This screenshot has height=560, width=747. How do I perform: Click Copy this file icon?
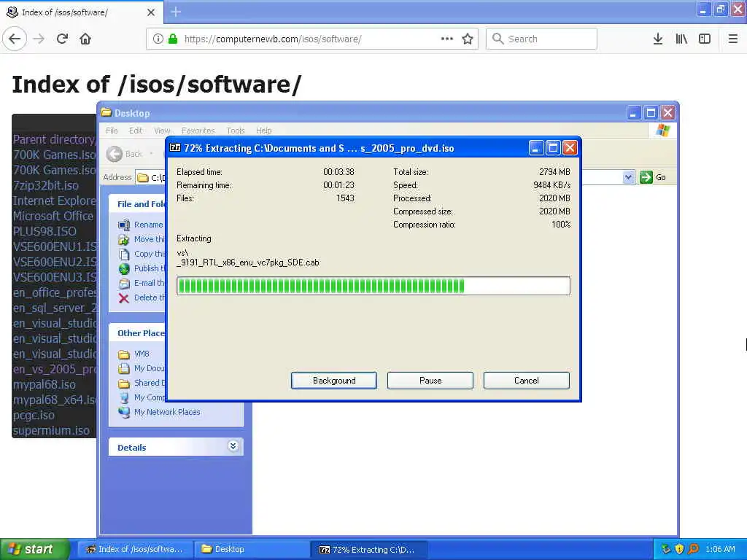pyautogui.click(x=124, y=254)
